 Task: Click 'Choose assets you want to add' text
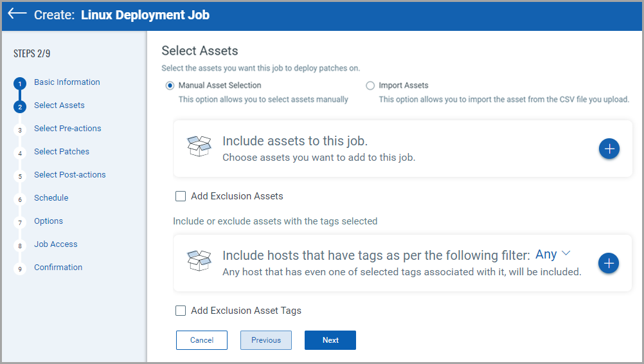[319, 158]
